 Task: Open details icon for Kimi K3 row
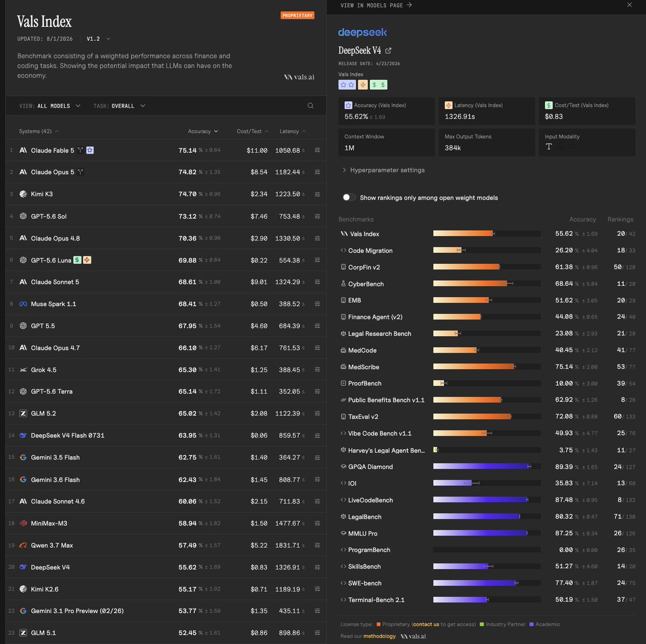(x=317, y=194)
